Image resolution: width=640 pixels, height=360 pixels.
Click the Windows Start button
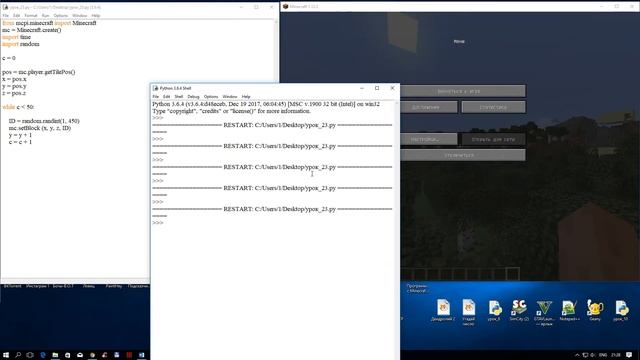click(6, 355)
